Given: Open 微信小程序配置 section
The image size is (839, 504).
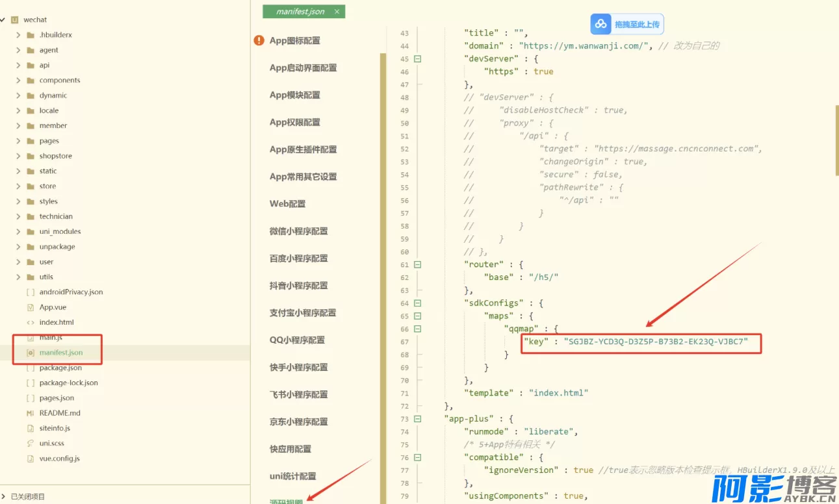Looking at the screenshot, I should tap(298, 231).
